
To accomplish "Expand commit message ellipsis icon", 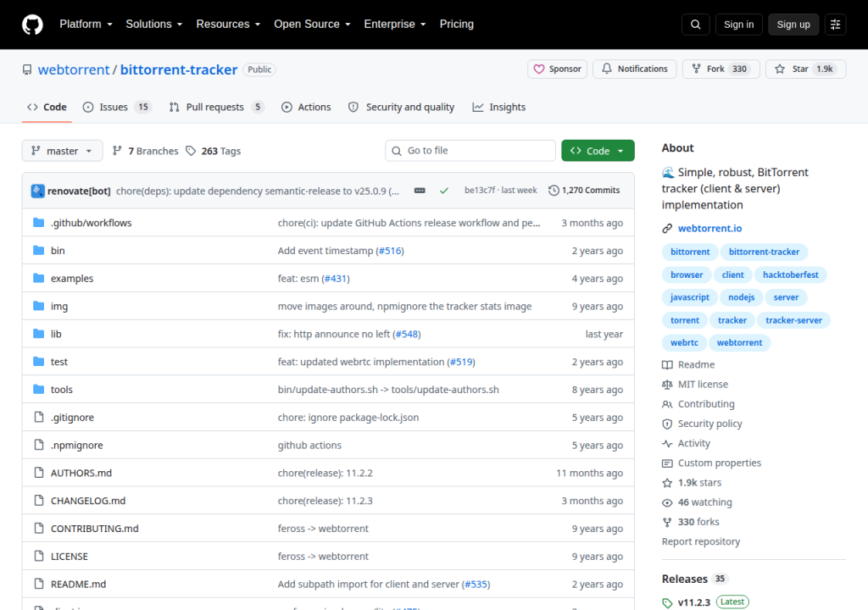I will (420, 191).
